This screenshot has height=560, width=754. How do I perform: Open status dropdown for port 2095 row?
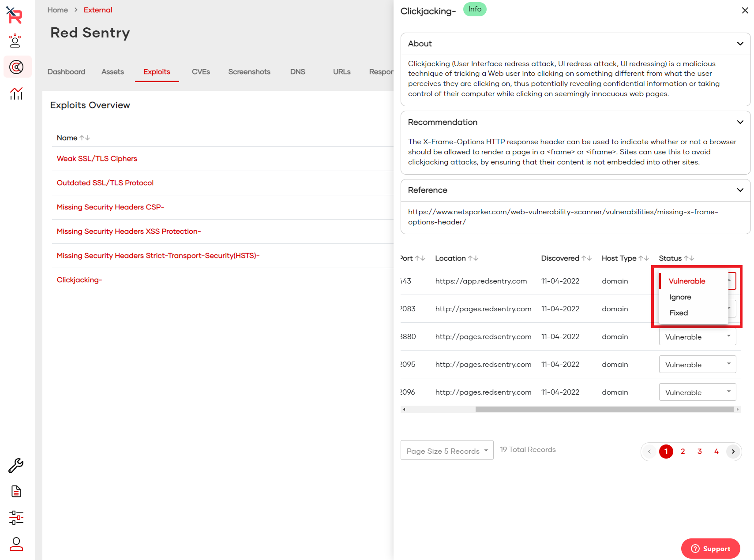click(x=698, y=365)
